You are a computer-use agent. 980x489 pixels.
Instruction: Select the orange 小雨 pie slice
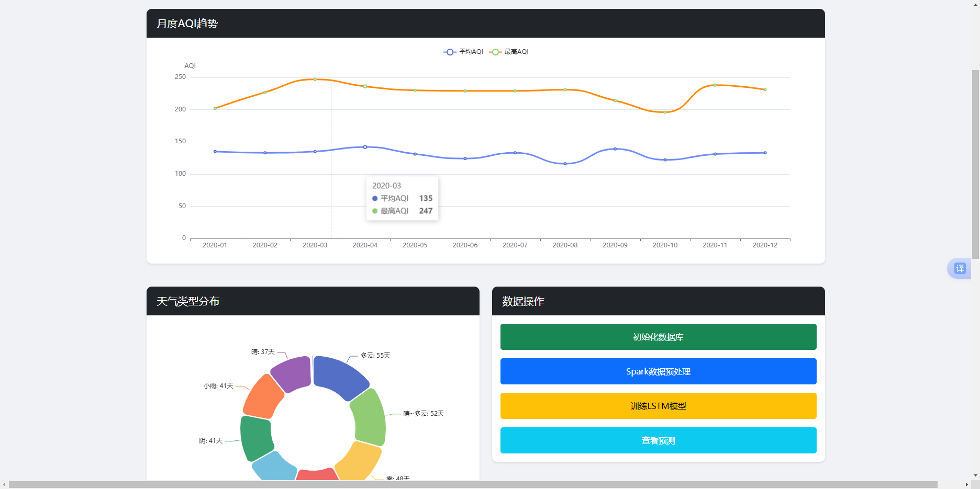tap(262, 397)
